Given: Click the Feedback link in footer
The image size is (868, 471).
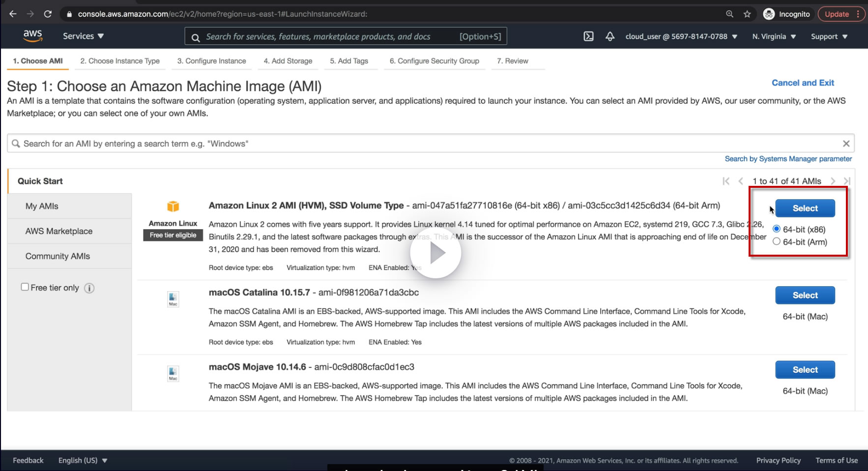Looking at the screenshot, I should click(x=28, y=460).
